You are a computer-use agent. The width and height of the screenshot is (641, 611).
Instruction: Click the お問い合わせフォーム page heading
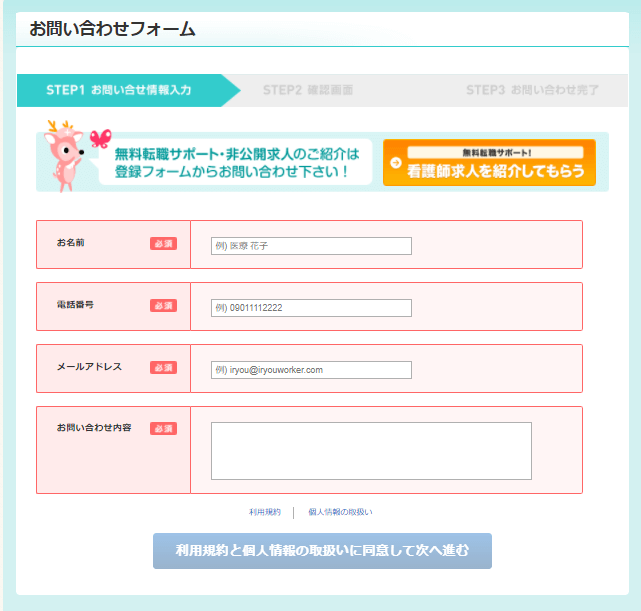point(112,29)
